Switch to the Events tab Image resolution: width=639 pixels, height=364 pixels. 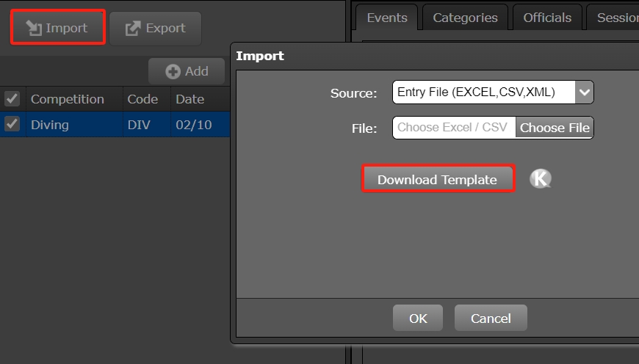tap(386, 18)
